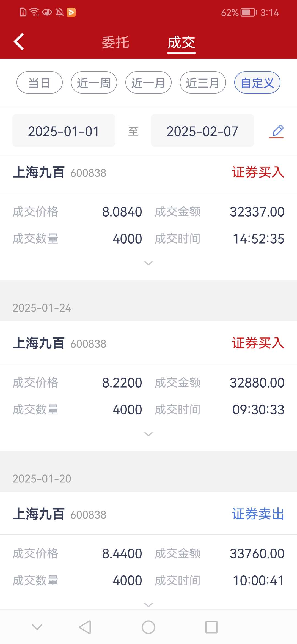Select the 当日 filter chip
The height and width of the screenshot is (644, 297).
pos(40,83)
